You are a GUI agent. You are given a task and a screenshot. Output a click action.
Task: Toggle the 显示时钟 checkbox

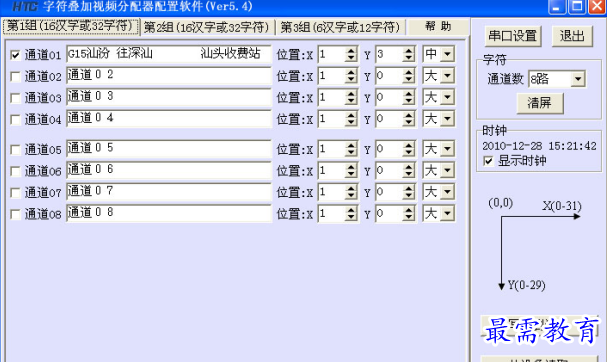click(x=489, y=161)
